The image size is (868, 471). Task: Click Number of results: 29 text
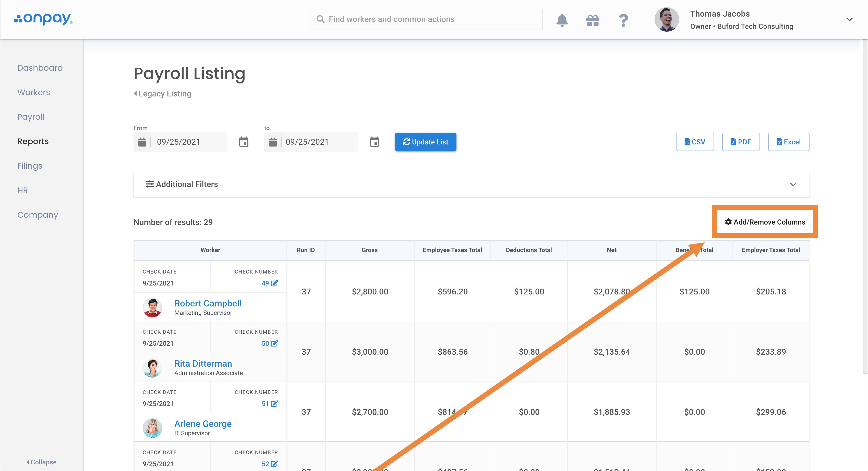[x=173, y=222]
